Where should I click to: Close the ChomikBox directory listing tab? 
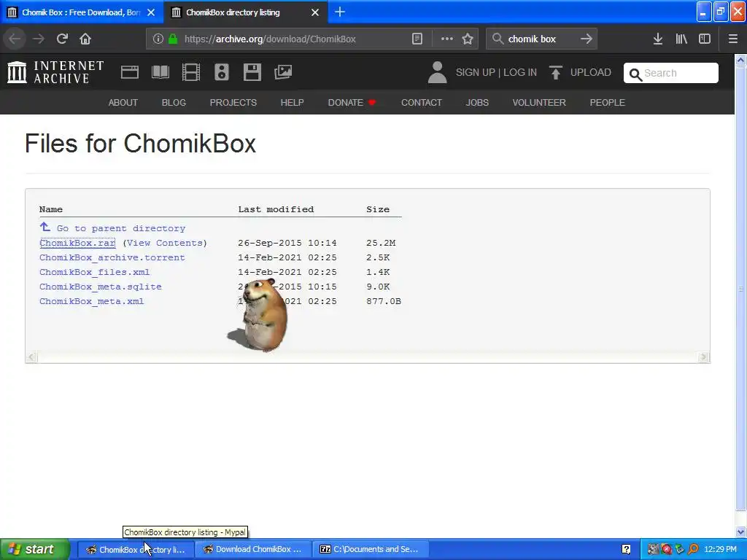tap(315, 12)
